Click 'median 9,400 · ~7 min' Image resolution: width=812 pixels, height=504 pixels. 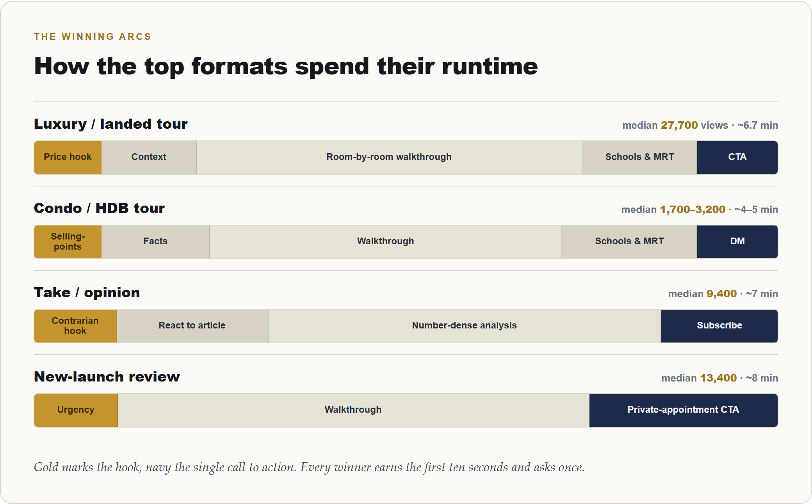tap(723, 294)
